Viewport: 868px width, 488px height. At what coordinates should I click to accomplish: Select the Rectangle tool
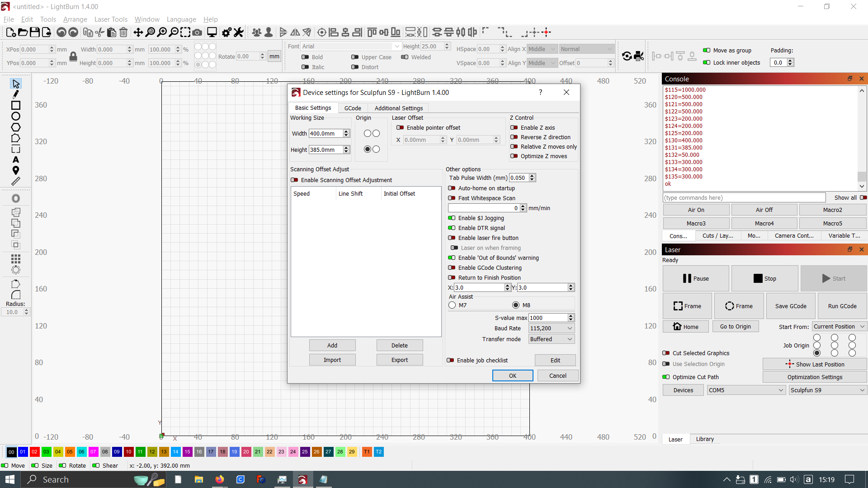click(16, 105)
